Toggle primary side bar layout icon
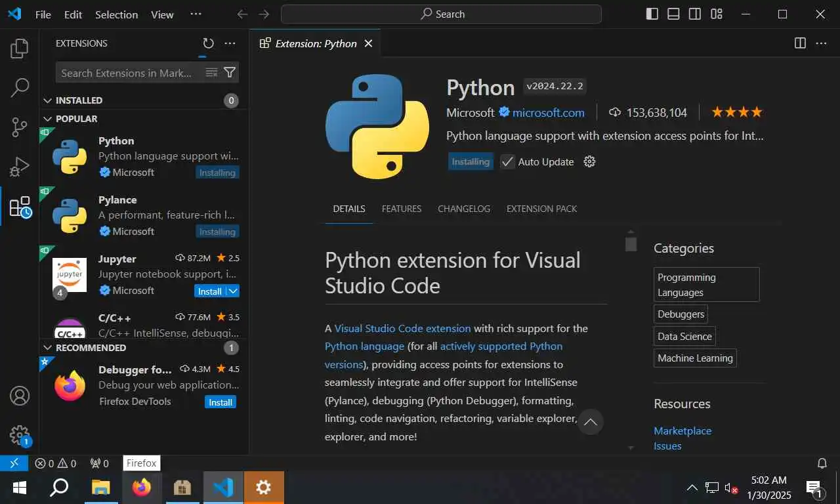Viewport: 840px width, 504px height. (x=652, y=14)
